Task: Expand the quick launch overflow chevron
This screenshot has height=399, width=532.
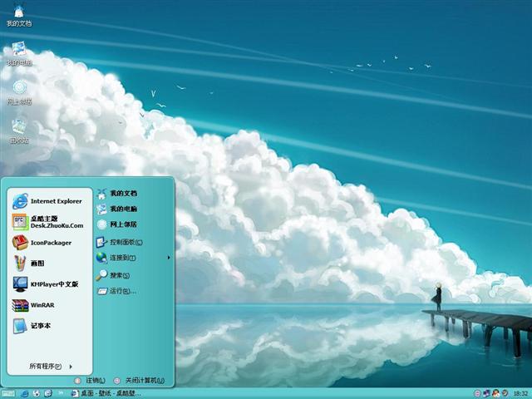Action: pyautogui.click(x=62, y=392)
